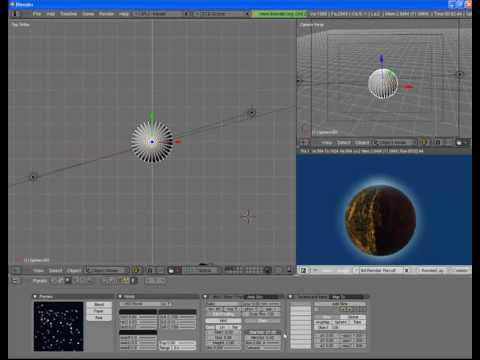
Task: Click draw type icon in top view header
Action: point(136,270)
